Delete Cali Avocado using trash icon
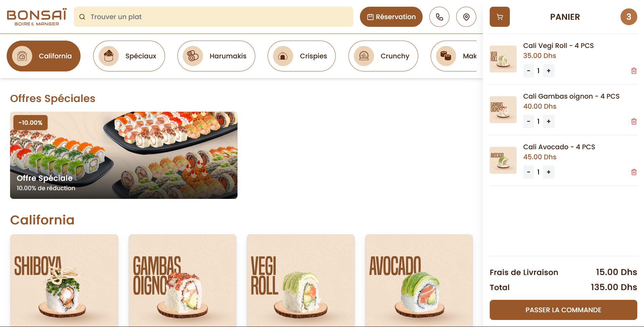 pos(634,172)
